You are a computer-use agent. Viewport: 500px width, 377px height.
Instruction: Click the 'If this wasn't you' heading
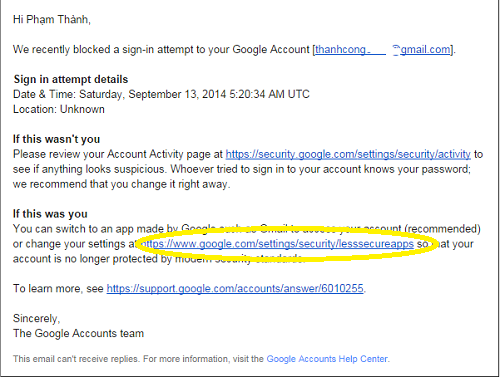[56, 139]
